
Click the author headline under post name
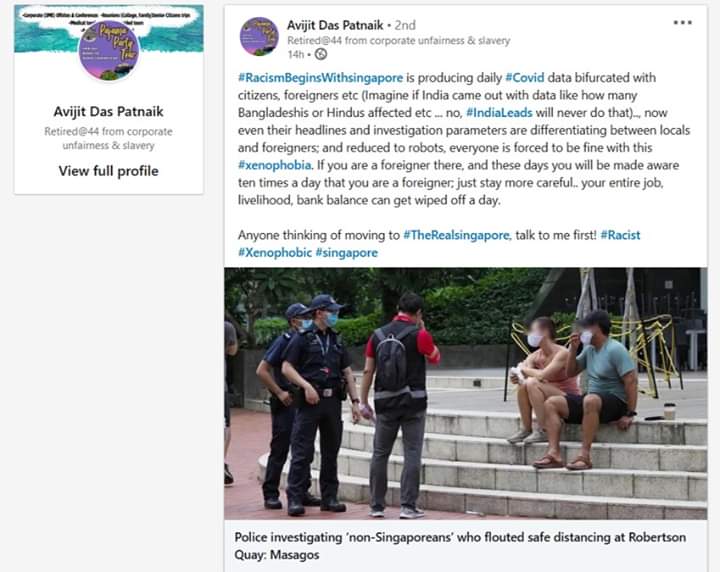click(x=399, y=41)
